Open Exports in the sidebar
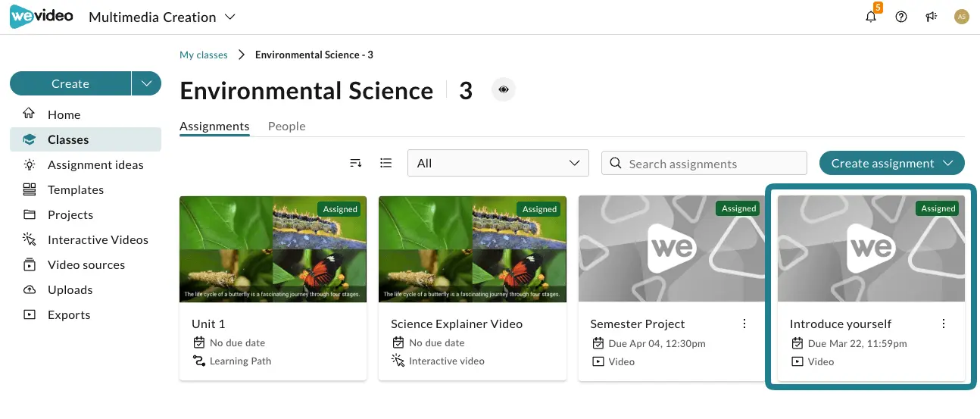 click(x=86, y=314)
